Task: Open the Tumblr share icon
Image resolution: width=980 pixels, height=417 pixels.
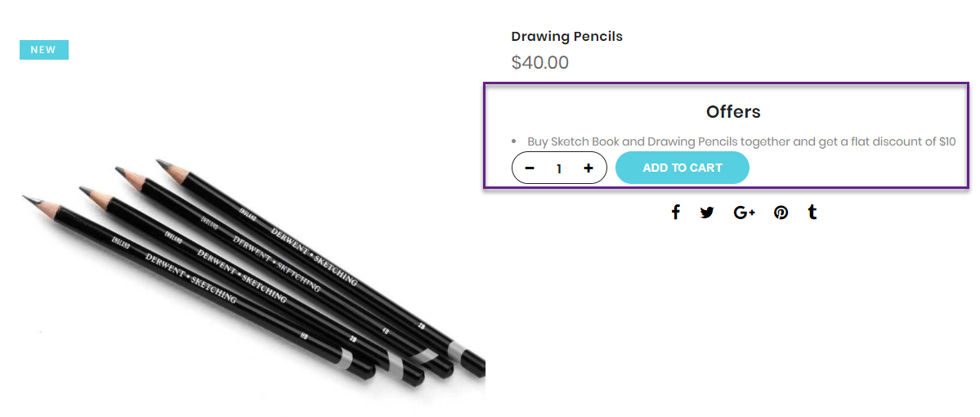Action: tap(812, 213)
